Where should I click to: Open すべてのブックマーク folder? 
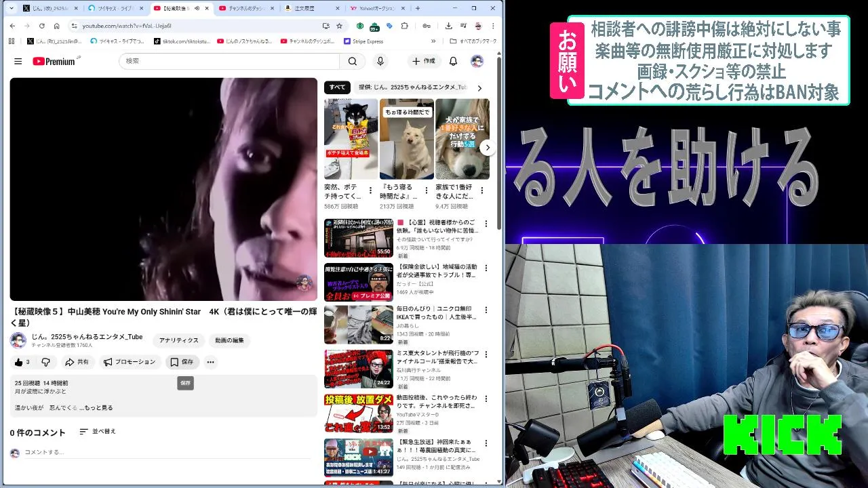pyautogui.click(x=473, y=41)
